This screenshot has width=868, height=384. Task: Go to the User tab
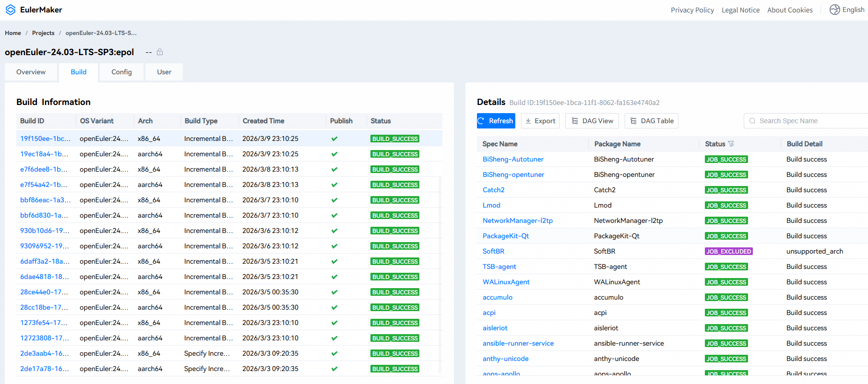click(x=164, y=72)
